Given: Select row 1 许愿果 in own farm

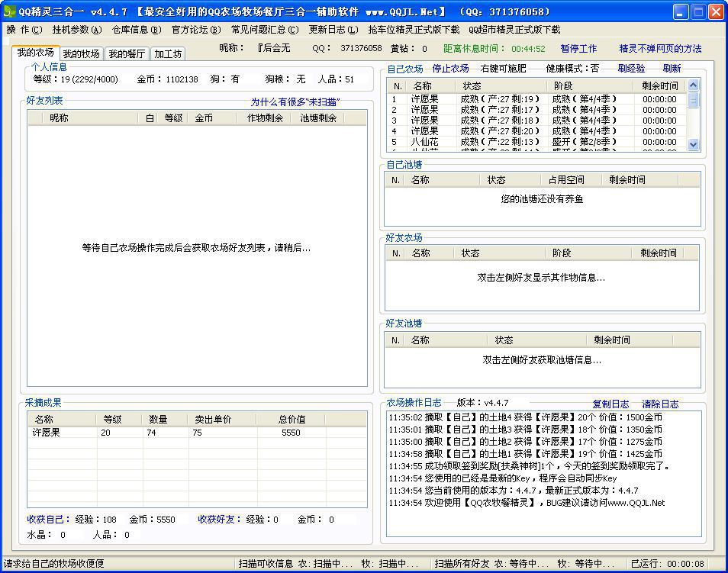Looking at the screenshot, I should pos(538,99).
